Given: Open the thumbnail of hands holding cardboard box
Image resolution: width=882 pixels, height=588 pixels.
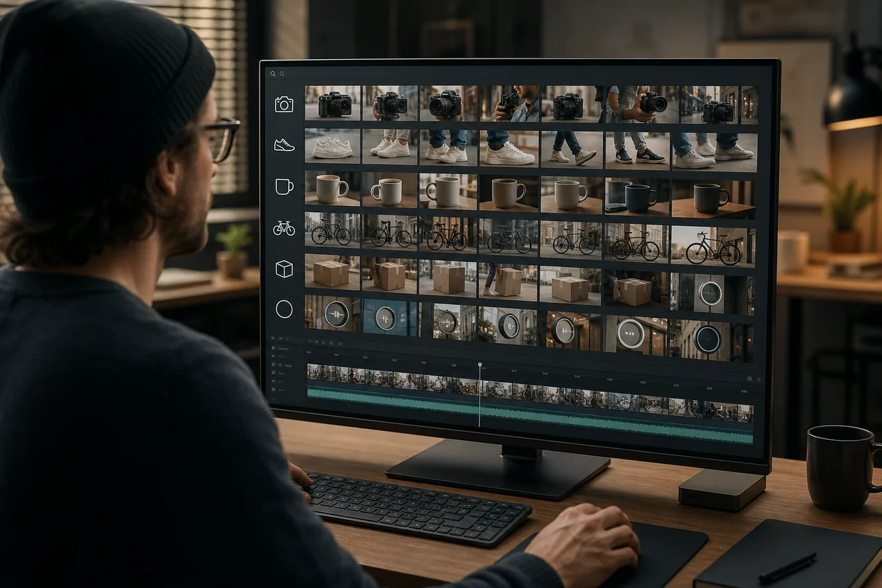Looking at the screenshot, I should click(x=636, y=288).
